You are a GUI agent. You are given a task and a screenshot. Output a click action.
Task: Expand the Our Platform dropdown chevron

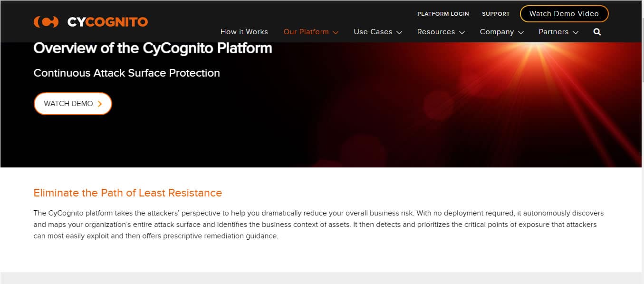pos(336,32)
